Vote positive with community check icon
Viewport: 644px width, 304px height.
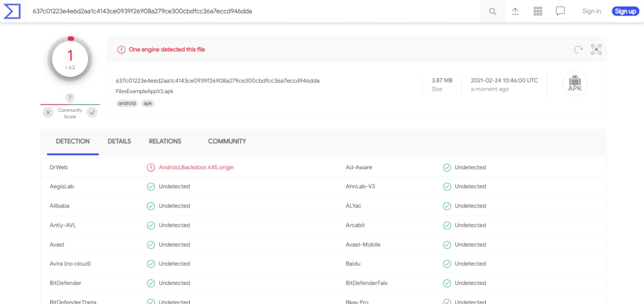tap(92, 113)
